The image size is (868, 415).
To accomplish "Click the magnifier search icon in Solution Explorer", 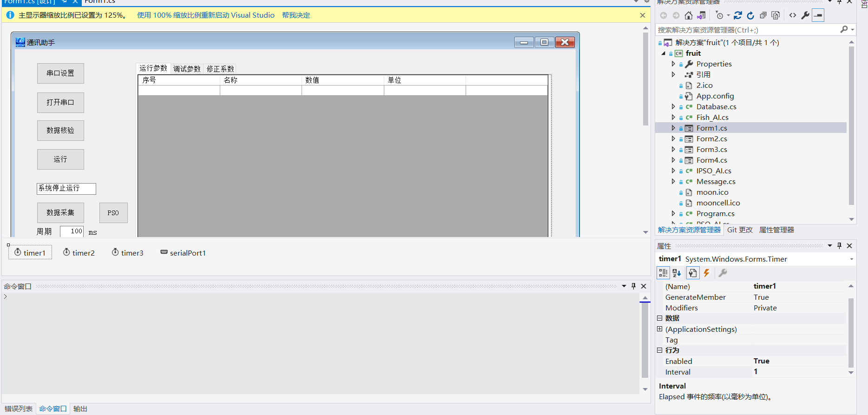I will [844, 29].
